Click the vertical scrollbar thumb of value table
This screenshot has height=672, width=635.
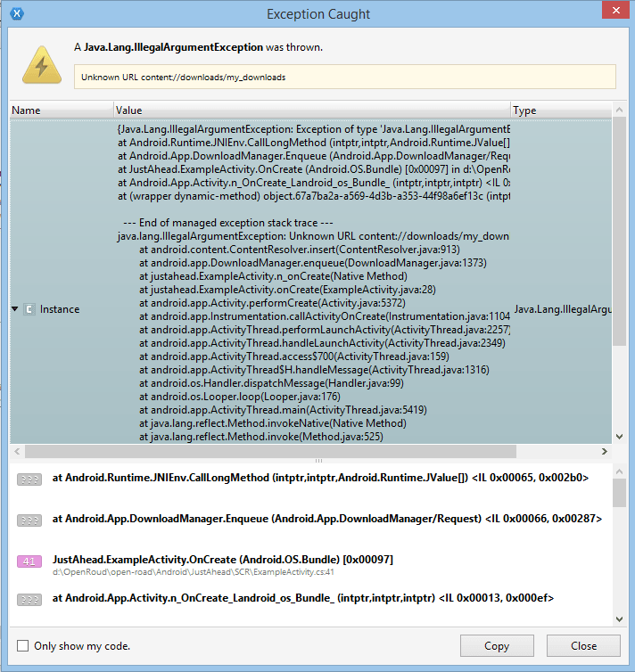[619, 232]
